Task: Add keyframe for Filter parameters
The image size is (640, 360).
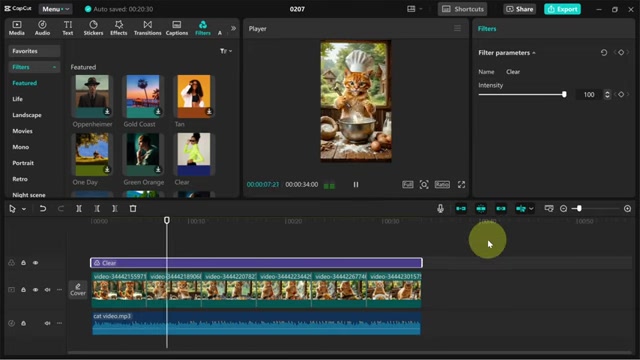Action: (621, 53)
